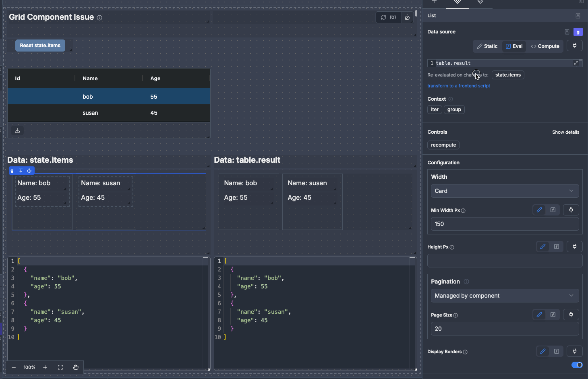The height and width of the screenshot is (379, 588).
Task: Click the info icon beside Page Size
Action: [455, 315]
